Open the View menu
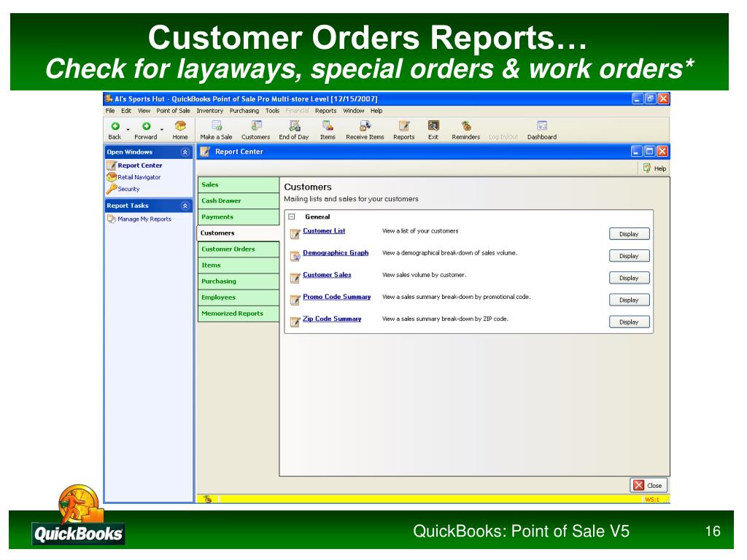Screen dimensions: 747x560 pos(144,111)
